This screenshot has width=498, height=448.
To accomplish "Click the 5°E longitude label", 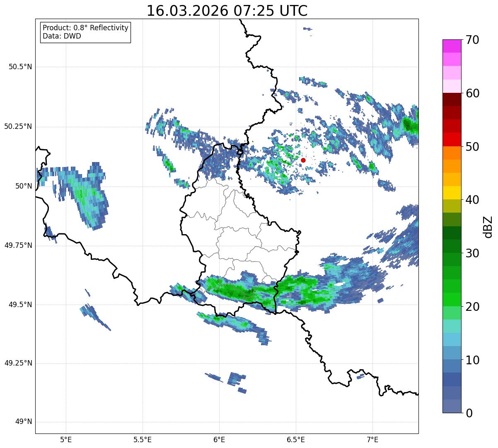I will tap(66, 440).
